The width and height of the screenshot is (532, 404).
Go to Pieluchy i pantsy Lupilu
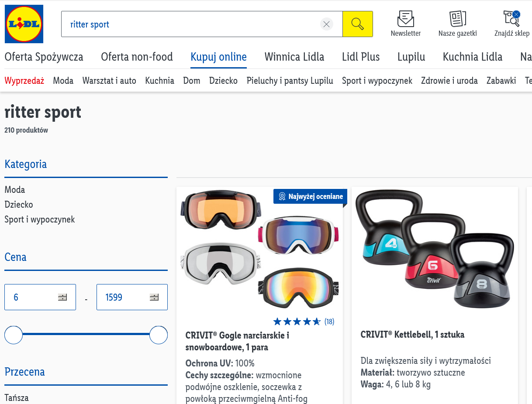tap(290, 80)
